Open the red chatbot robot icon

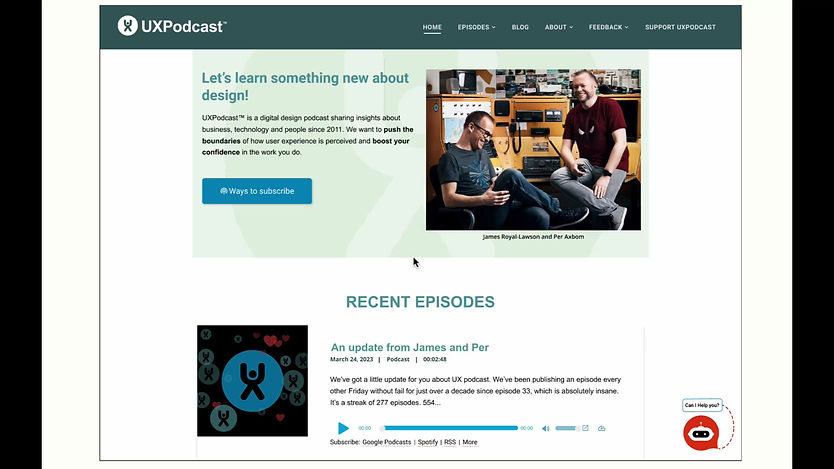[x=701, y=433]
